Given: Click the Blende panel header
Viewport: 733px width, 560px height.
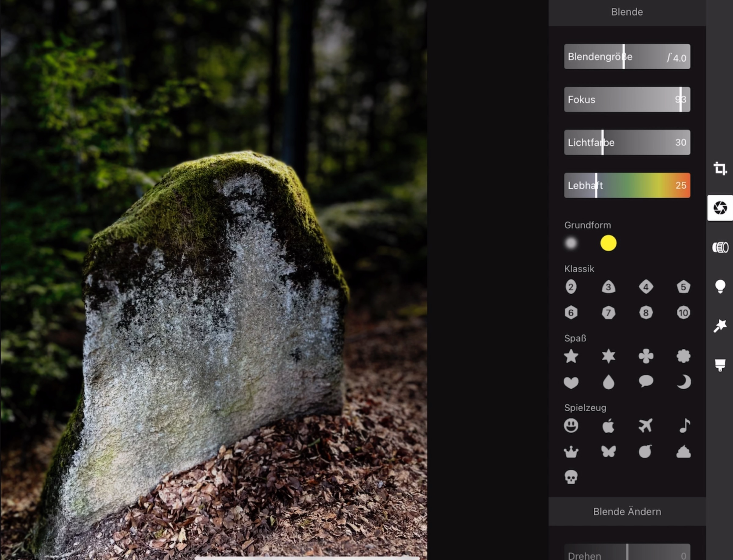Looking at the screenshot, I should click(627, 12).
